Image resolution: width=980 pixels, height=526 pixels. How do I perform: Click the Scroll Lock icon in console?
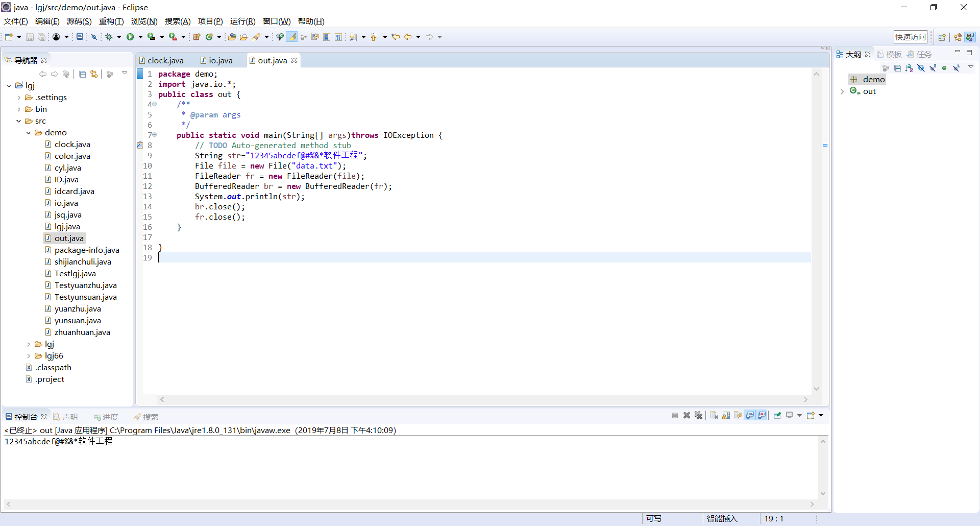click(x=726, y=416)
